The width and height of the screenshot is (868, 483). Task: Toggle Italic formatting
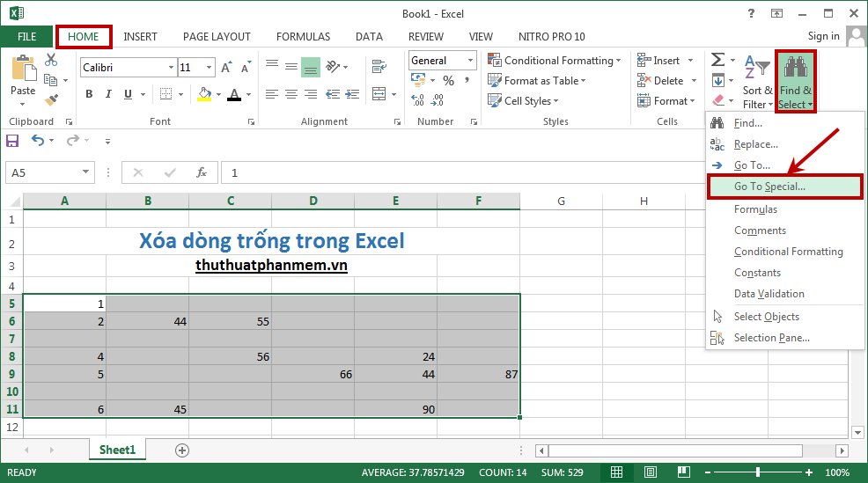pos(110,95)
